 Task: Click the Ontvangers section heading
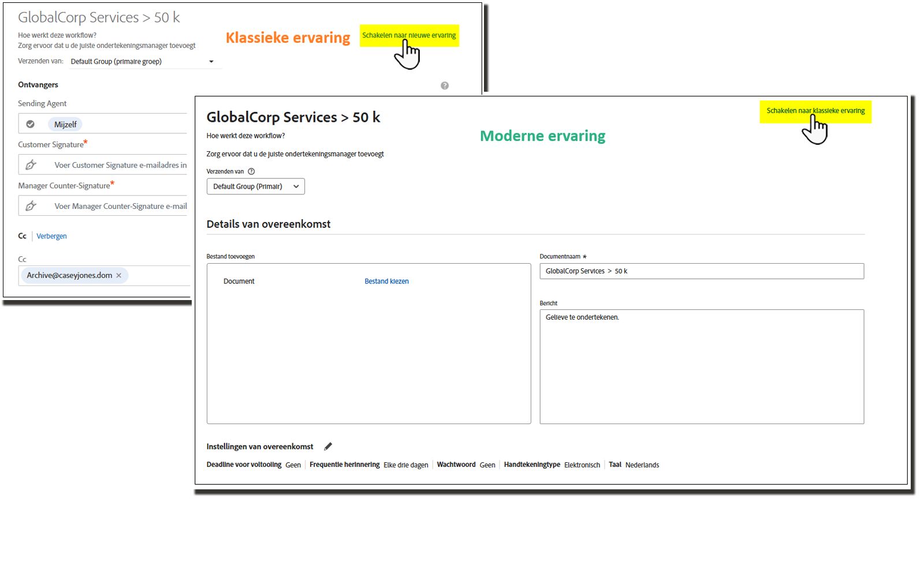coord(38,85)
